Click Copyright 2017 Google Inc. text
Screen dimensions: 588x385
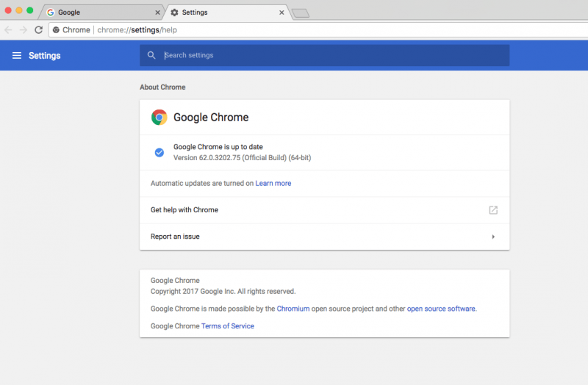223,291
